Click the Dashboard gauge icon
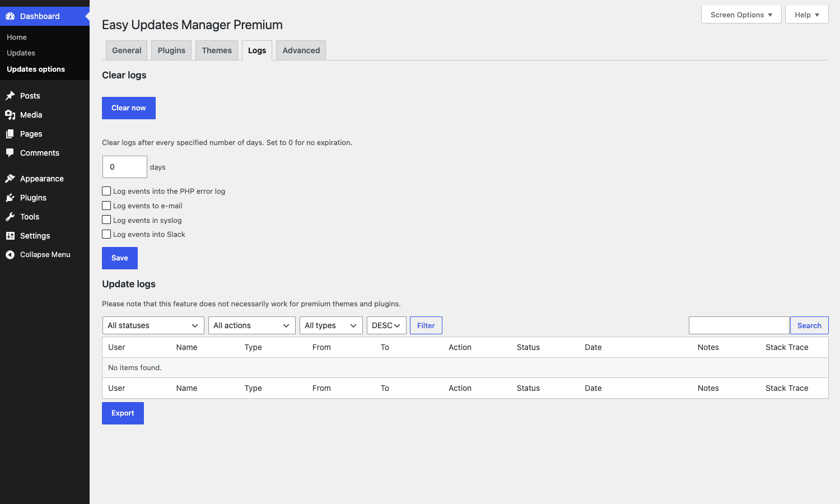 tap(10, 16)
